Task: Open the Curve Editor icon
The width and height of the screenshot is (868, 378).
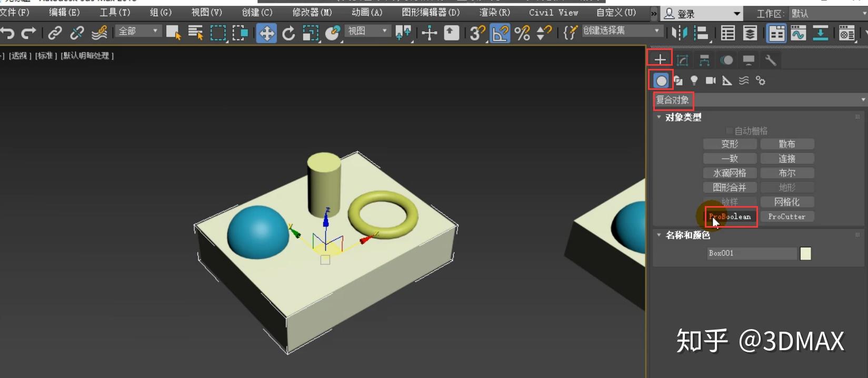Action: click(799, 33)
